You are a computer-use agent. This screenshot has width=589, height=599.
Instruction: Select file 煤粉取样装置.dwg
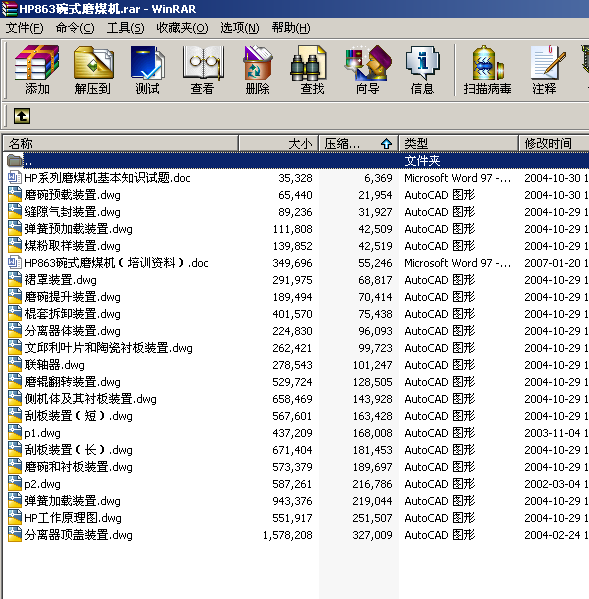click(x=72, y=246)
